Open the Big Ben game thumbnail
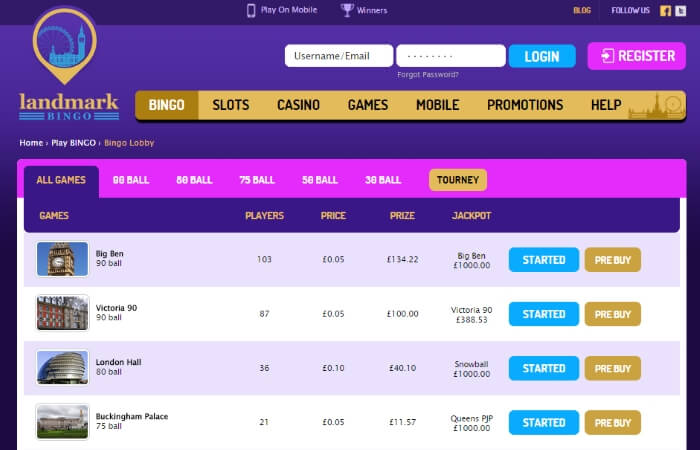Image resolution: width=700 pixels, height=450 pixels. coord(62,259)
